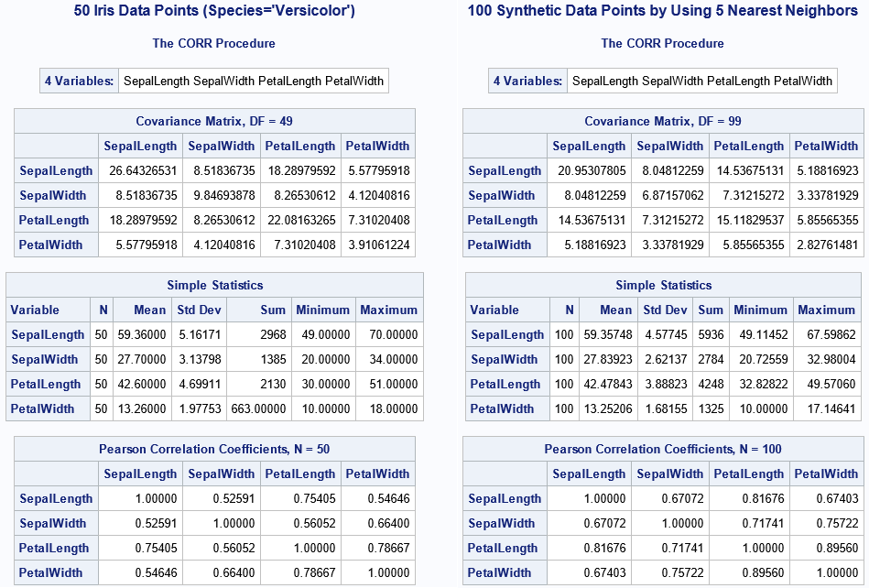Screen dimensions: 869x588
Task: Select 'Pearson Correlation Coefficients, N = 50' header
Action: 214,449
